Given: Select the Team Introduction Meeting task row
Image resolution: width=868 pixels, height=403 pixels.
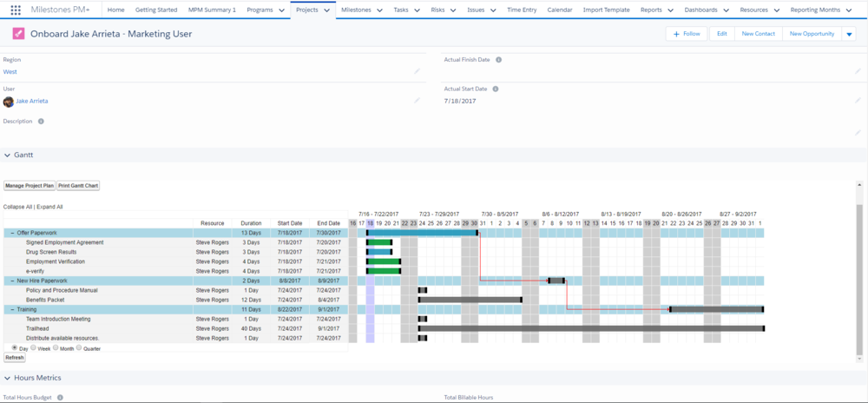Looking at the screenshot, I should pyautogui.click(x=175, y=319).
